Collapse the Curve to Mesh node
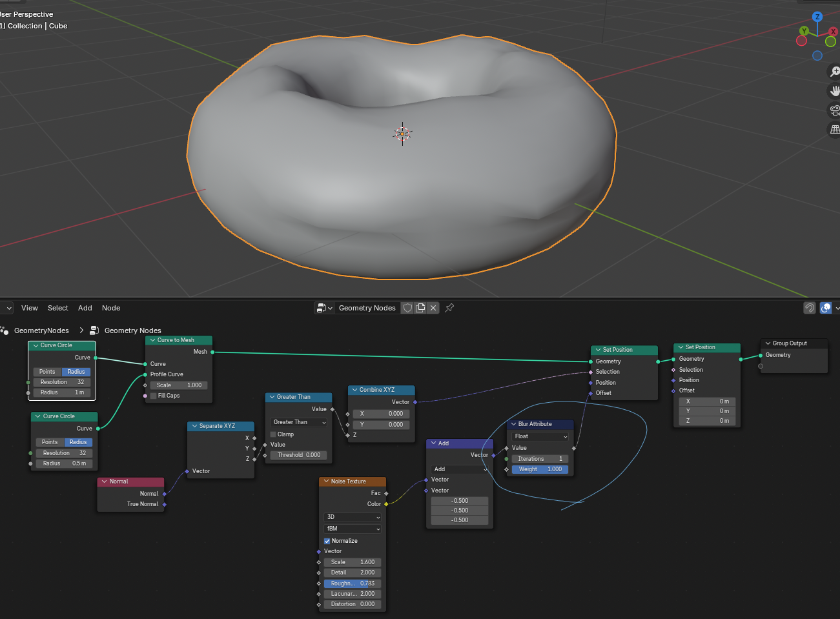The image size is (840, 619). pos(153,340)
